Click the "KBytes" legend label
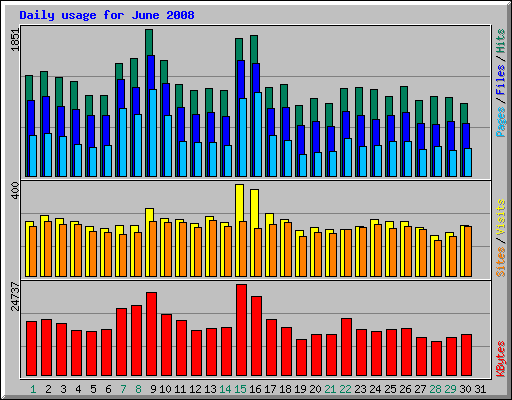512x400 pixels. click(500, 359)
